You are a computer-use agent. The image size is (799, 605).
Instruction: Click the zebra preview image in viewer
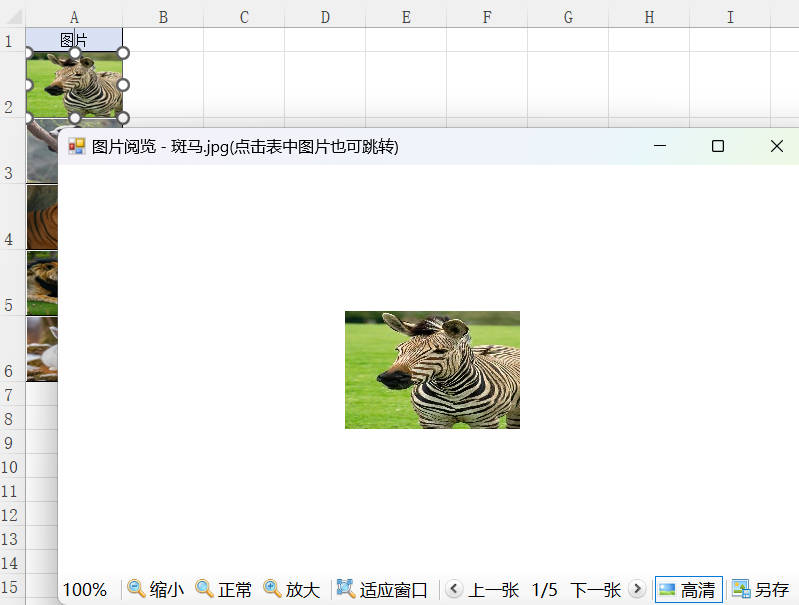432,370
